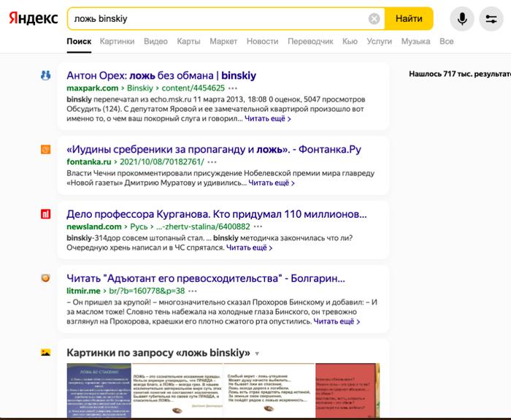Click the Fontanka orange favicon

45,150
